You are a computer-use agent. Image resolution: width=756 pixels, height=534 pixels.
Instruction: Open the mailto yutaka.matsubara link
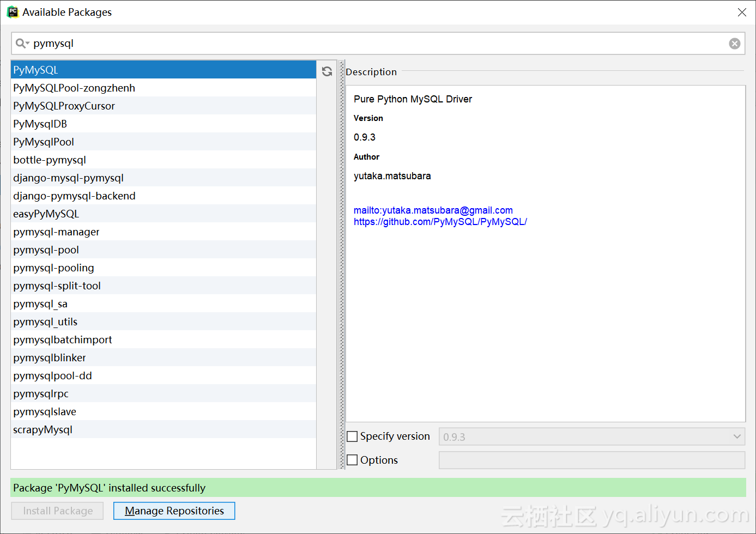[x=433, y=210]
